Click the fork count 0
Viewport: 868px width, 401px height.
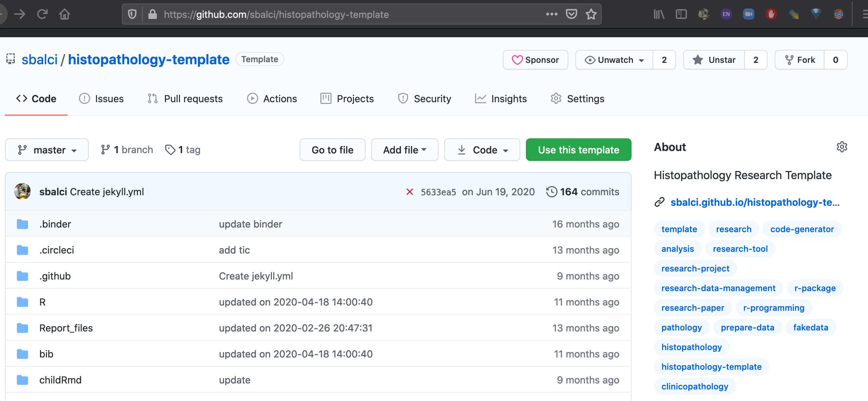tap(836, 60)
